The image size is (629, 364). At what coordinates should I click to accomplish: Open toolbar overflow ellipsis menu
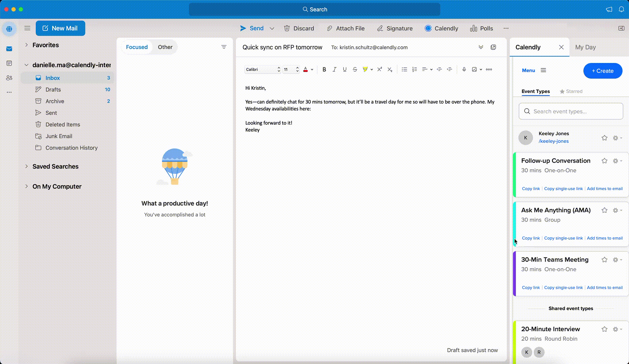[x=506, y=28]
